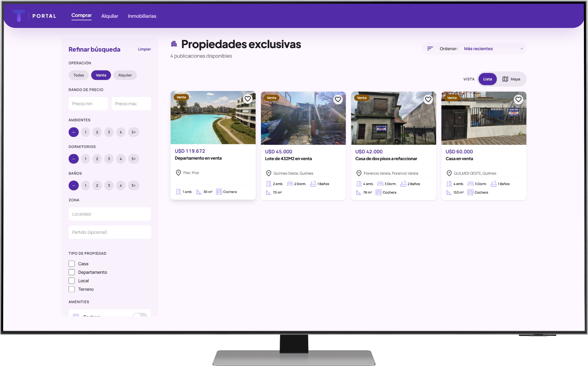Select Alquiler operation filter chip
The image size is (588, 366).
click(125, 75)
